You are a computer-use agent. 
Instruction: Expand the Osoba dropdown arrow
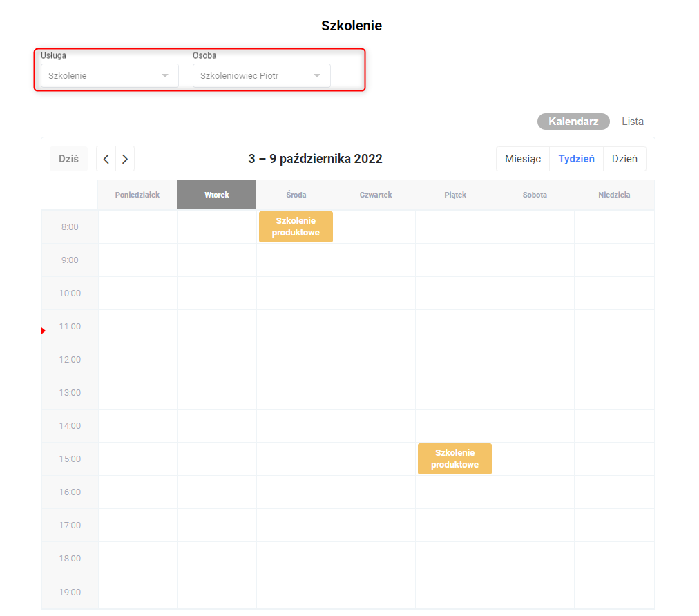pos(317,76)
